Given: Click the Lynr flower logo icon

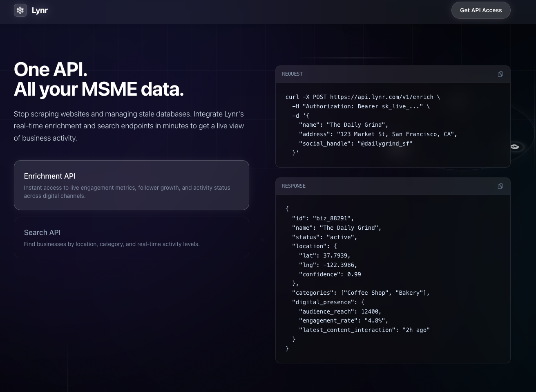Looking at the screenshot, I should point(20,10).
